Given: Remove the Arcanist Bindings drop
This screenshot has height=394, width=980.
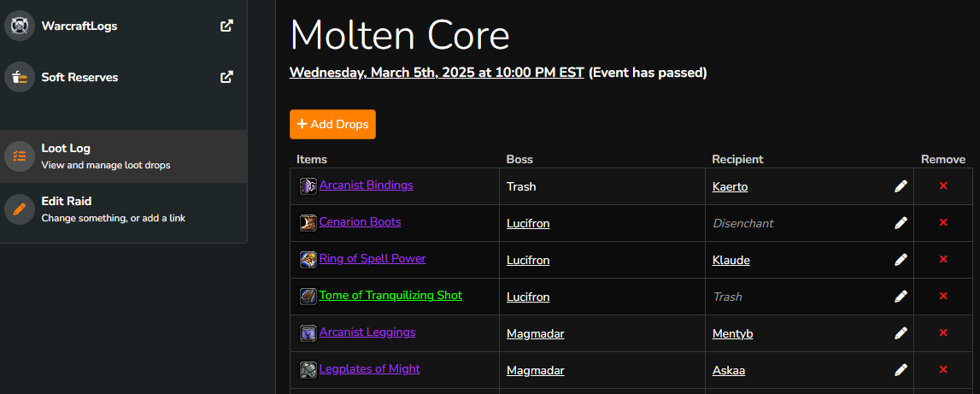Looking at the screenshot, I should [943, 185].
